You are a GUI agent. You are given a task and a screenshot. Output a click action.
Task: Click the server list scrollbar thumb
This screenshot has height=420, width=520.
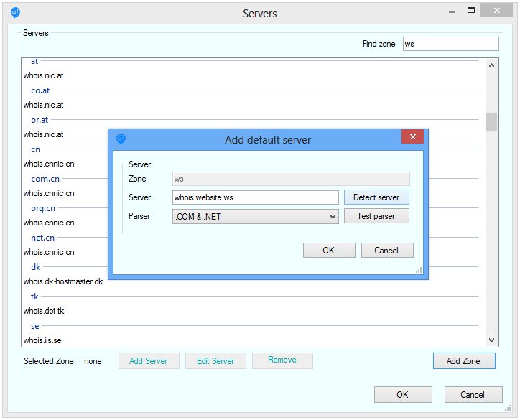coord(491,121)
